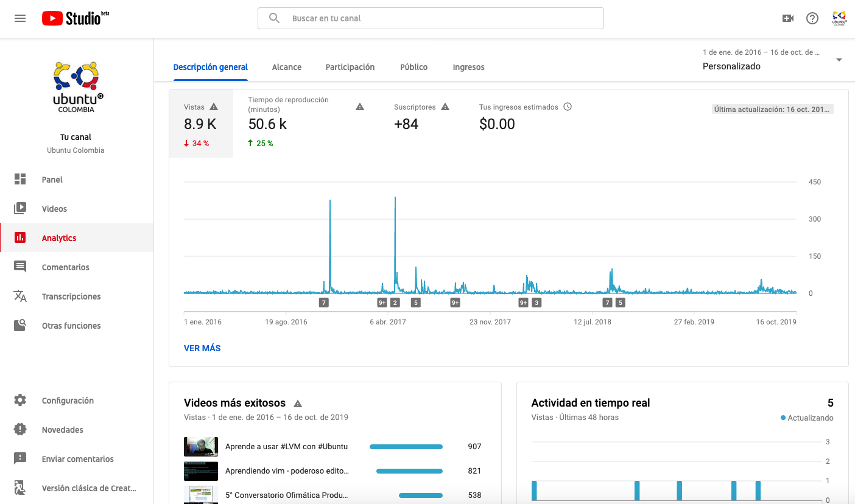Click the Enviar comentarios feedback icon

tap(20, 458)
